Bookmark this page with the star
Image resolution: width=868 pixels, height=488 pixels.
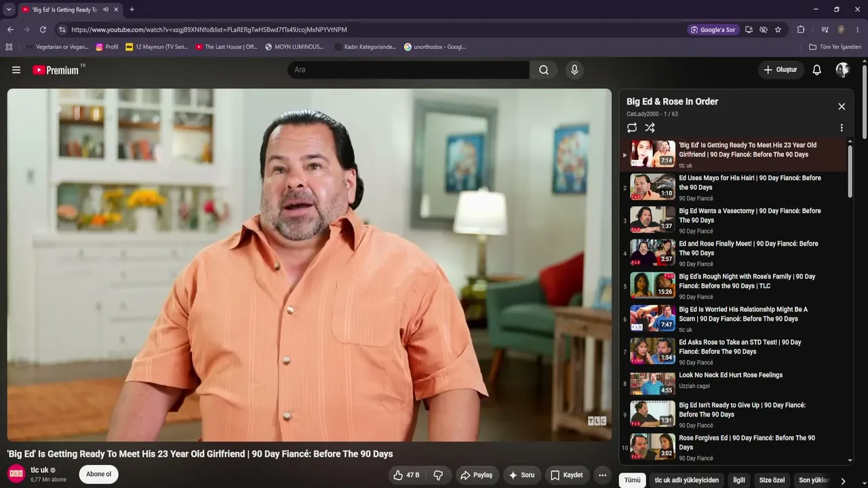point(778,30)
